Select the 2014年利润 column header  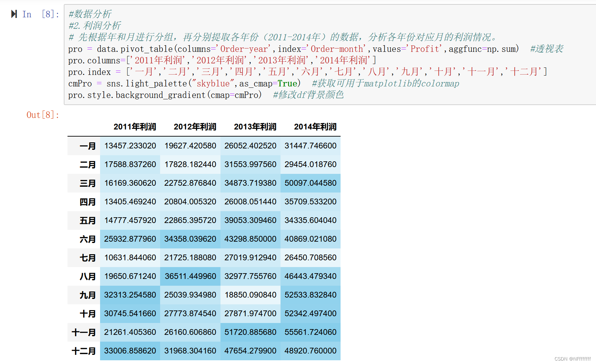(315, 127)
